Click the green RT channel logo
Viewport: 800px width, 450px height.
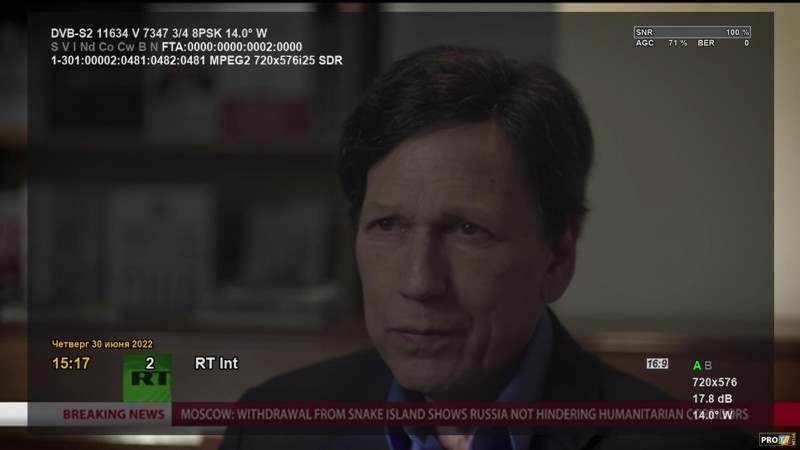[147, 378]
